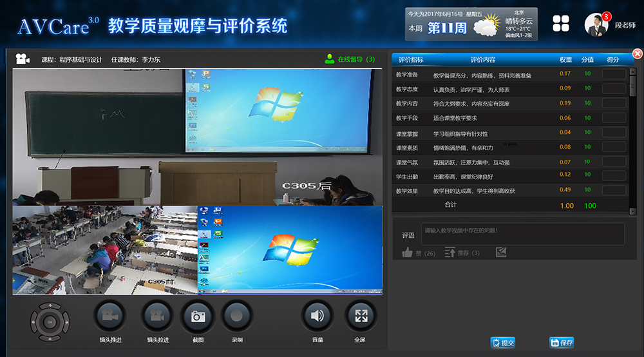
Task: Click the down arrow of evaluation scrollbar
Action: point(632,211)
